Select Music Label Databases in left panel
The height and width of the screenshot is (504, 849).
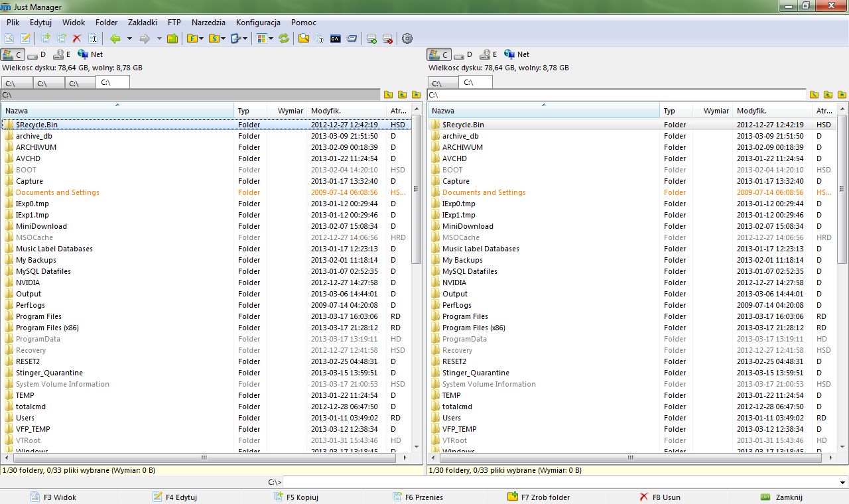(x=54, y=249)
